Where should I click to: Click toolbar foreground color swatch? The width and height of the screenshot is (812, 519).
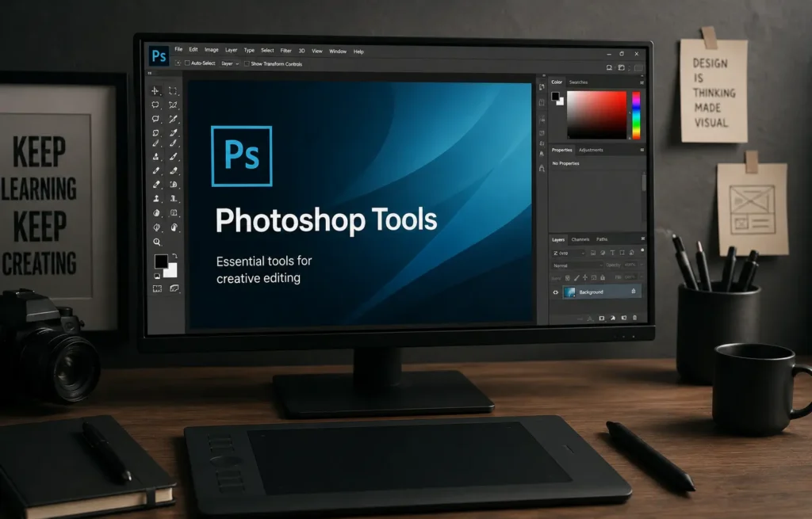[x=160, y=261]
